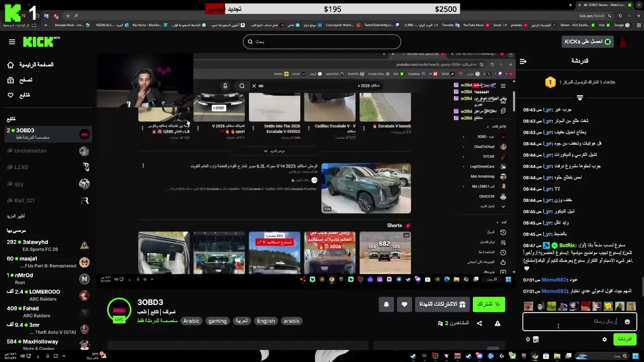The image size is (644, 362).
Task: Open recommended channel 3mr
Action: (x=48, y=328)
